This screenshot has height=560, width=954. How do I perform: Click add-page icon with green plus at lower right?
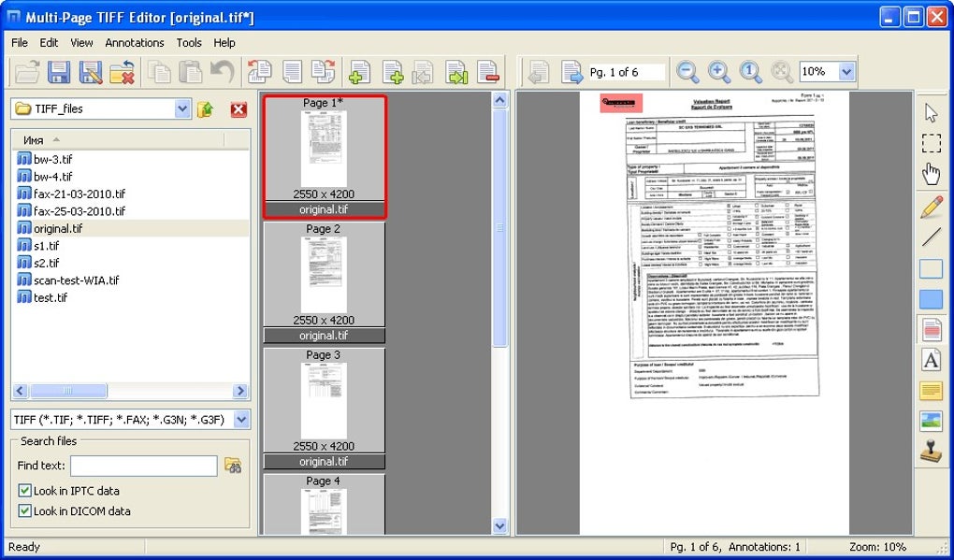pos(393,72)
